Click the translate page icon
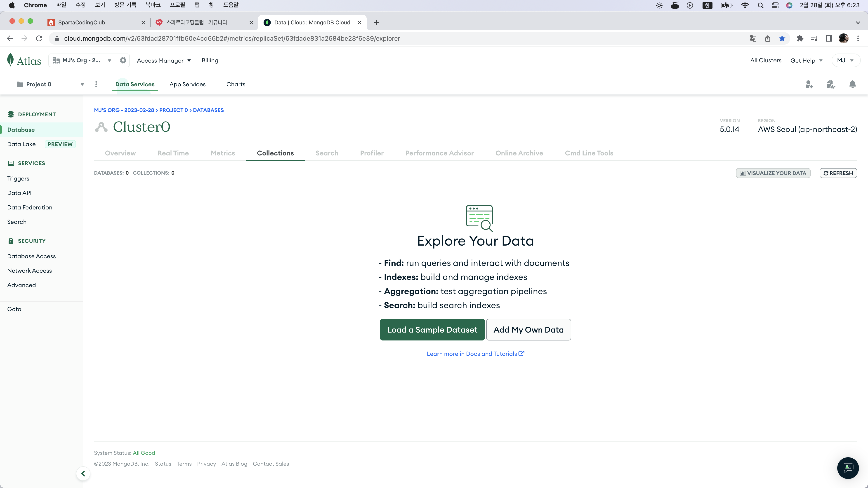The height and width of the screenshot is (488, 868). [753, 38]
